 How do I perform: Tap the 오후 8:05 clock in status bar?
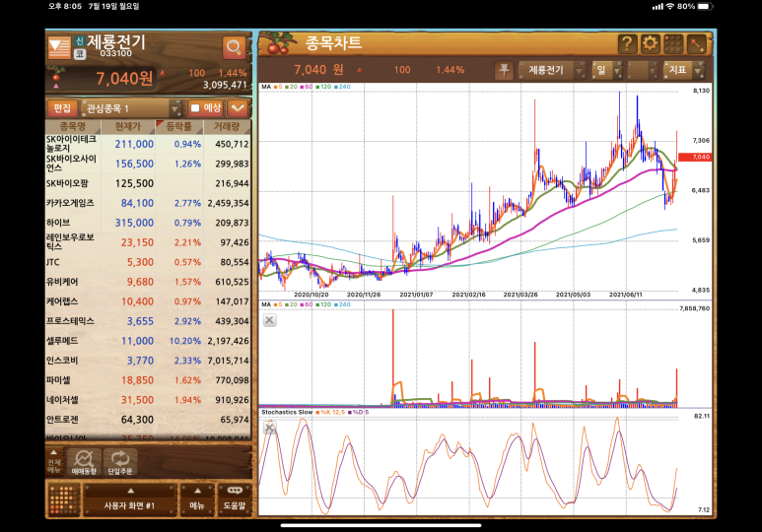click(x=65, y=6)
